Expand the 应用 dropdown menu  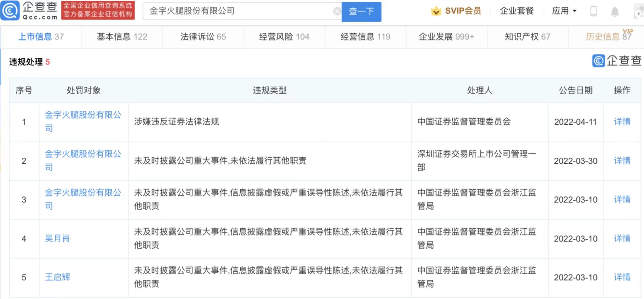click(x=564, y=11)
